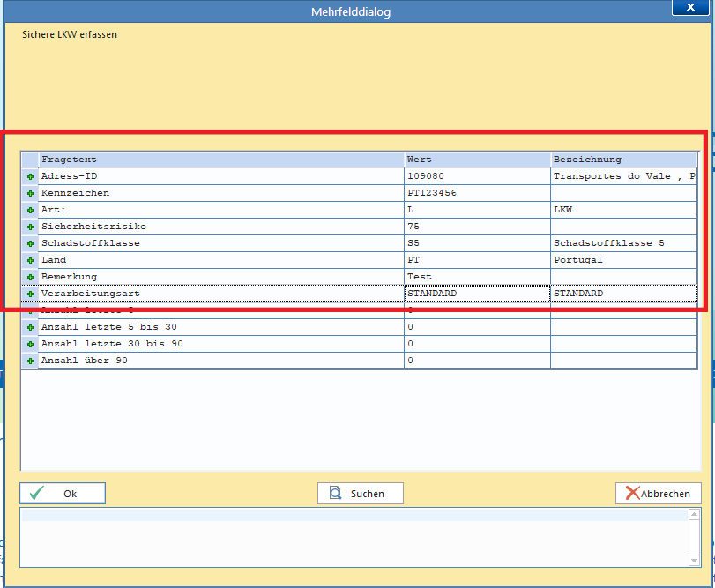
Task: Click the Fragetext column header
Action: click(x=221, y=160)
